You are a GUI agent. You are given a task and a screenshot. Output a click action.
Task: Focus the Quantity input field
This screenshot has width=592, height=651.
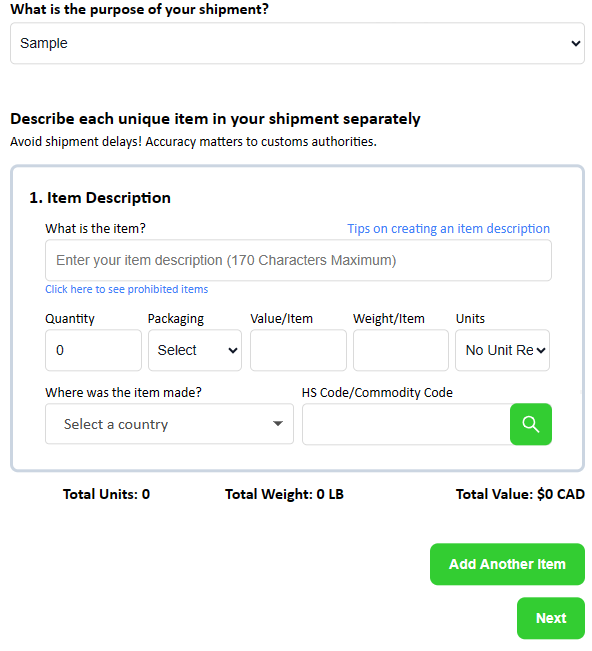tap(93, 350)
